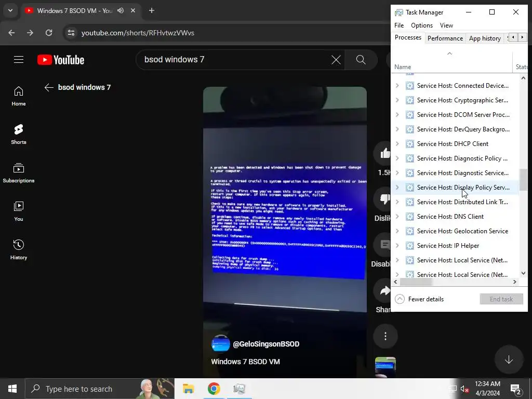Mute the tab via the speaker icon
This screenshot has width=532, height=399.
tap(121, 10)
